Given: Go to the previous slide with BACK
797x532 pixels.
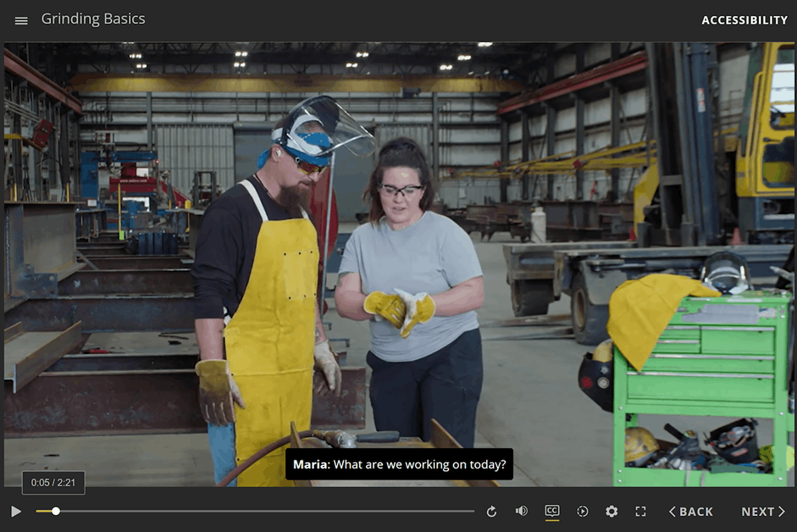Looking at the screenshot, I should click(691, 511).
